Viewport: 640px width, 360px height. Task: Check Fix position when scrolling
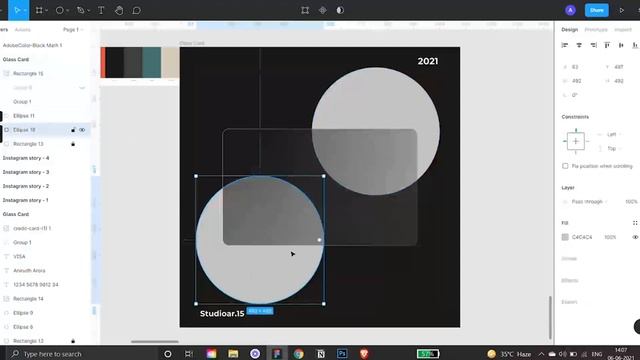pos(565,166)
